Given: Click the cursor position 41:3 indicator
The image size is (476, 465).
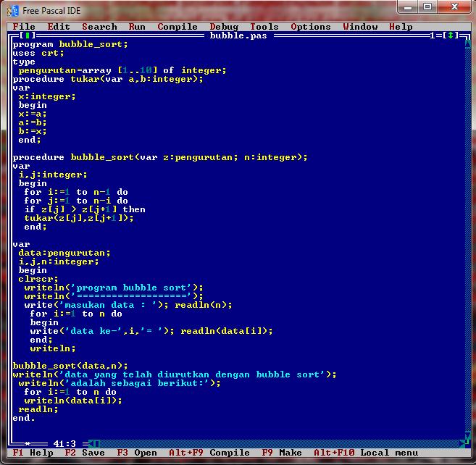Looking at the screenshot, I should point(64,444).
